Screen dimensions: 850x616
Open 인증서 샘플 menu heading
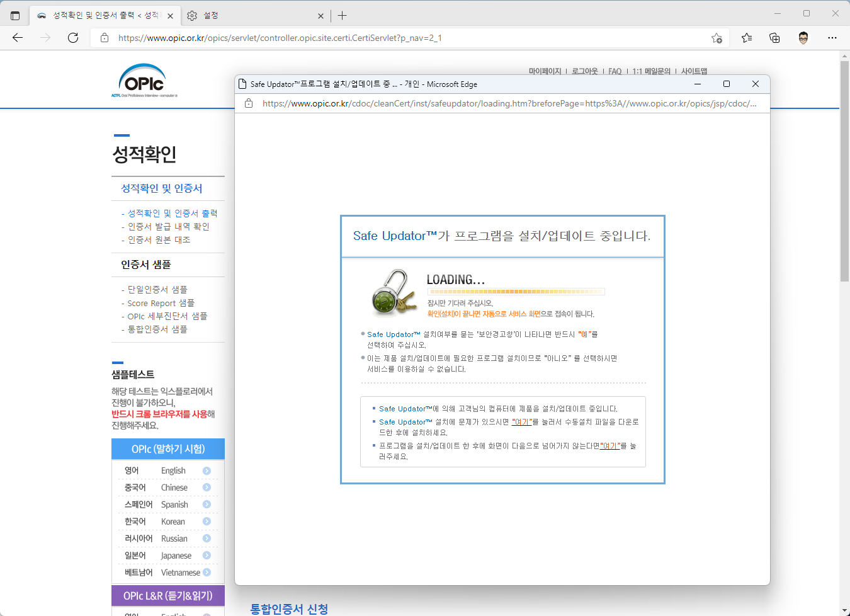(146, 265)
